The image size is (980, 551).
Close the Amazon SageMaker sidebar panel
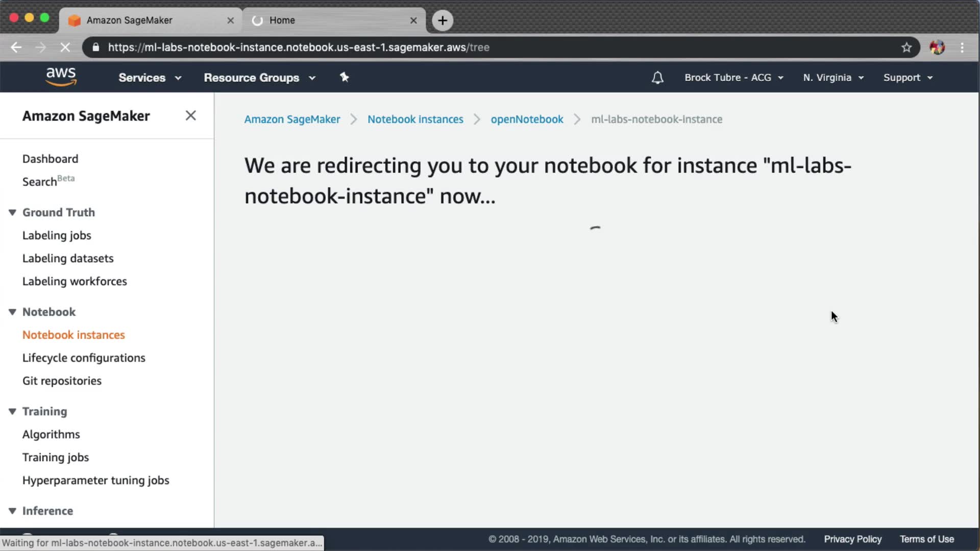click(190, 116)
